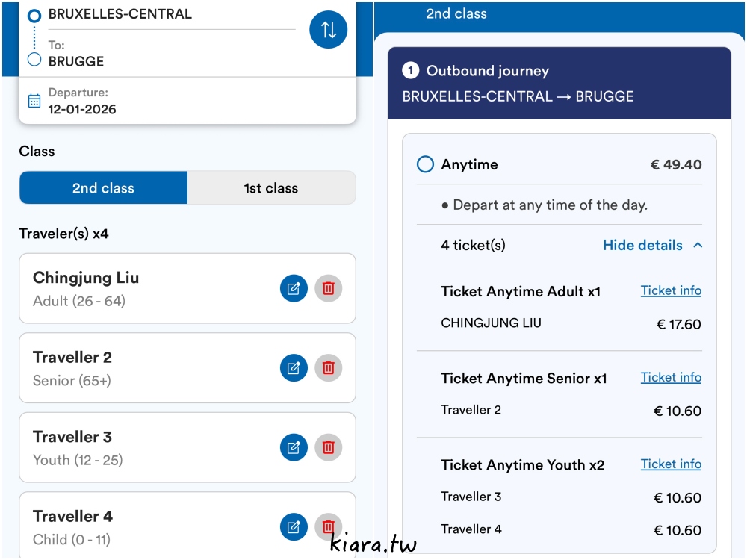Viewport: 747px width, 560px height.
Task: Delete traveler Chingjung Liu
Action: coord(329,288)
